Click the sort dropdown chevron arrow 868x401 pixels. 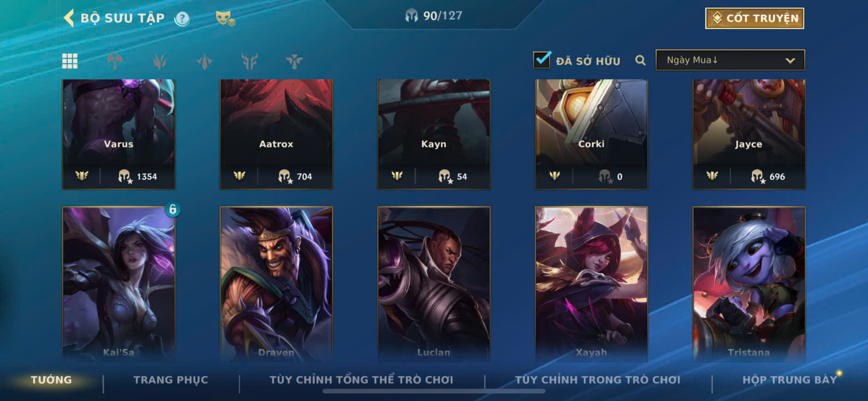pos(790,60)
